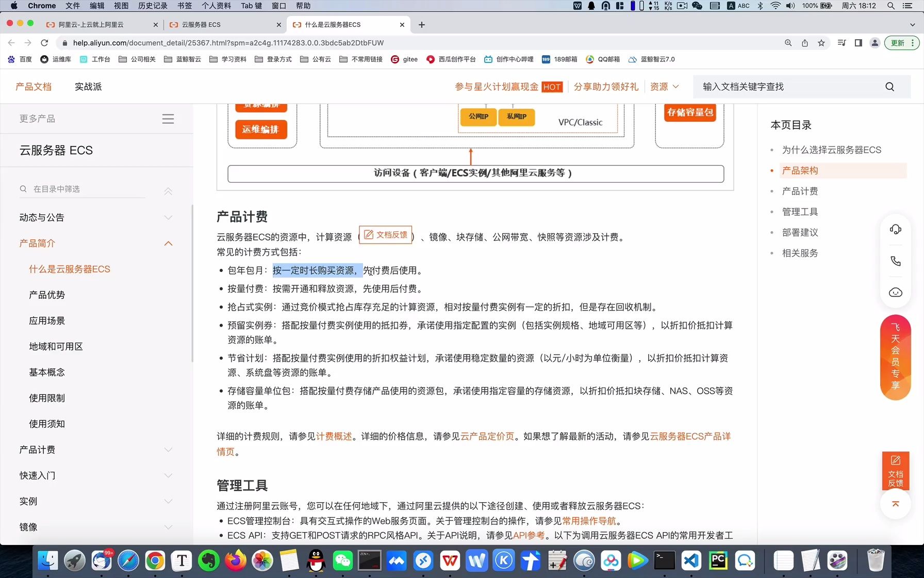The height and width of the screenshot is (578, 924).
Task: Click the search magnifier in doc search box
Action: 890,87
